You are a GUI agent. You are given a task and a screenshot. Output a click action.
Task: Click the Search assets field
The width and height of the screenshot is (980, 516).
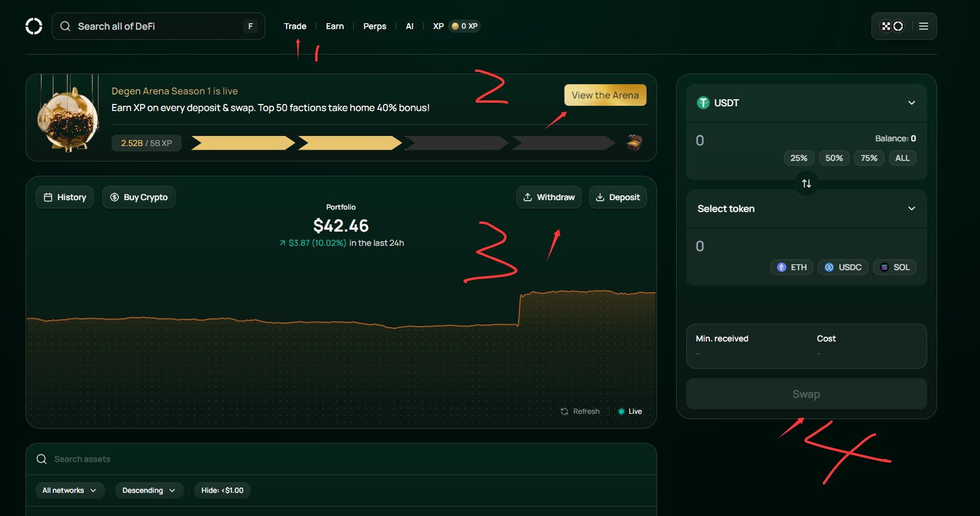tap(341, 459)
